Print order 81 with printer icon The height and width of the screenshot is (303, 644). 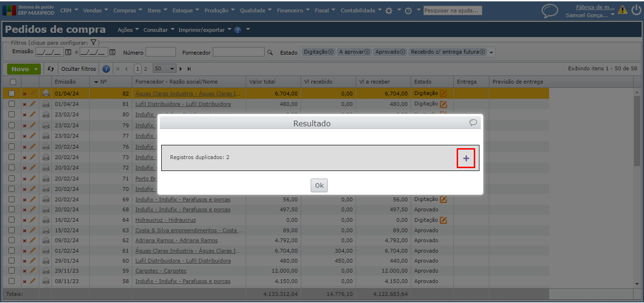point(46,104)
